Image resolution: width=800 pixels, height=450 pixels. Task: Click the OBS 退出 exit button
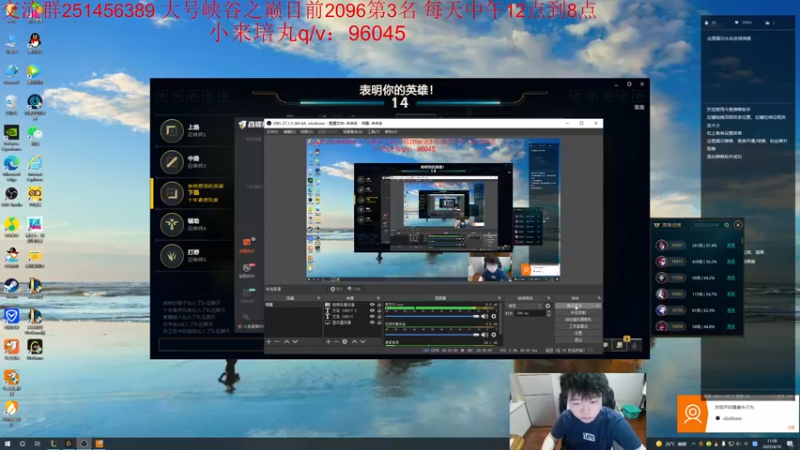578,339
